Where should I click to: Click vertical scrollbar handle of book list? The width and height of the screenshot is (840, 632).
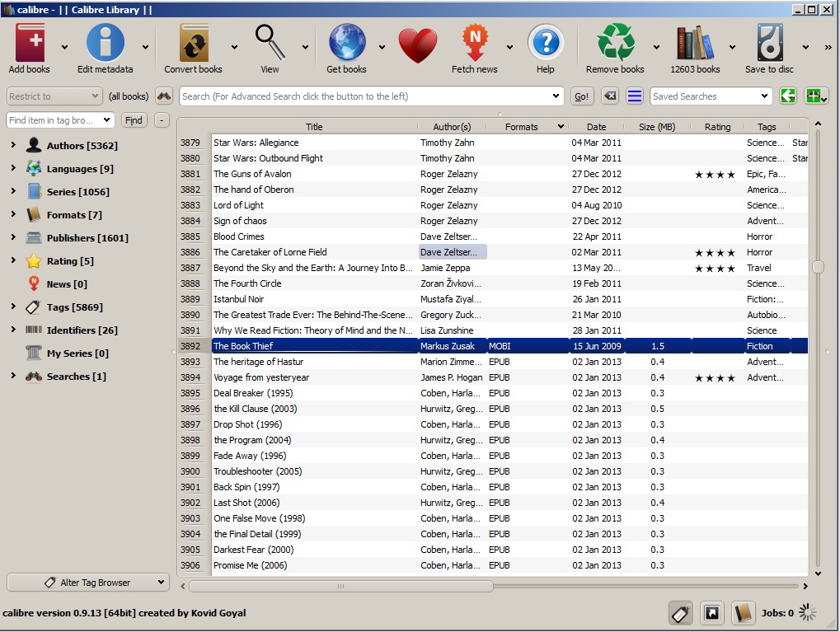click(818, 267)
